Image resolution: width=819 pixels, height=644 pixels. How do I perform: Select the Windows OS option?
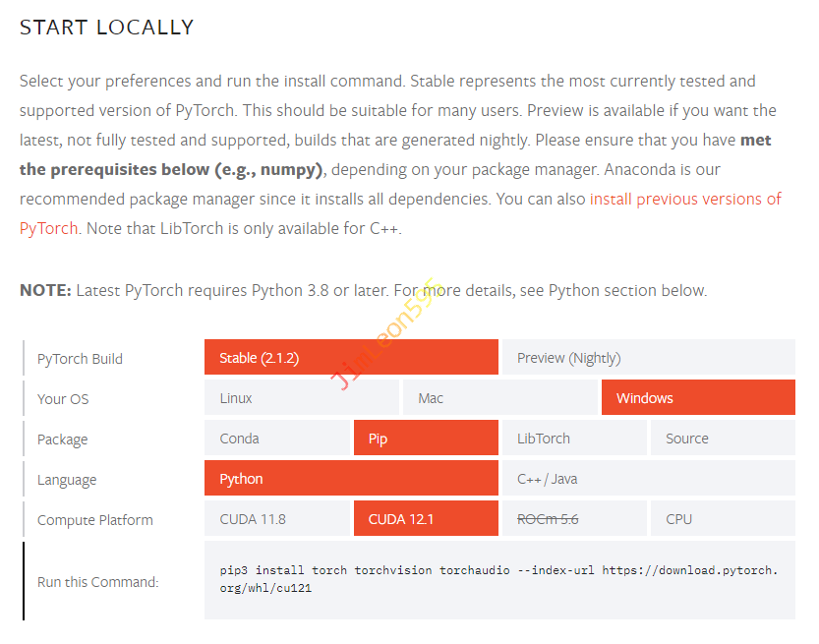coord(697,398)
